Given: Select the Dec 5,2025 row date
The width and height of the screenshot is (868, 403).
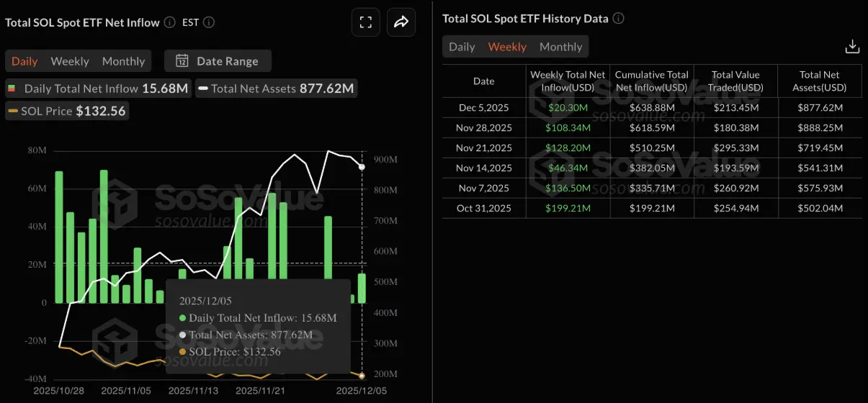Looking at the screenshot, I should (x=484, y=108).
